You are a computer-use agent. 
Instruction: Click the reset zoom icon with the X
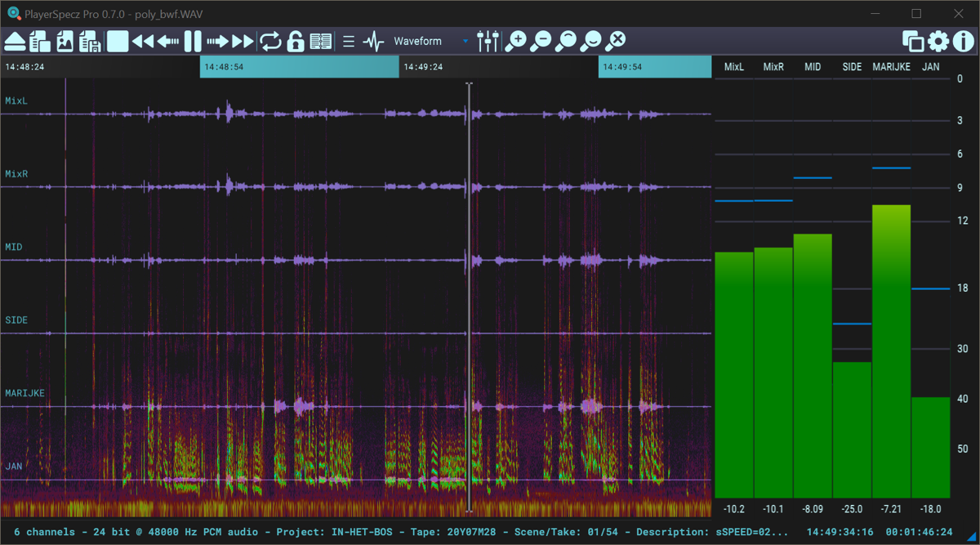pyautogui.click(x=617, y=39)
